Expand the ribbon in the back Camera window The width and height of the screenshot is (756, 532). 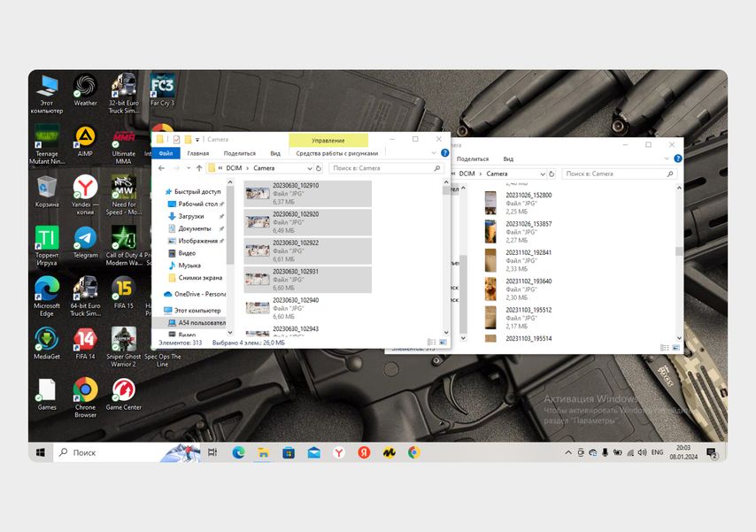pos(667,158)
